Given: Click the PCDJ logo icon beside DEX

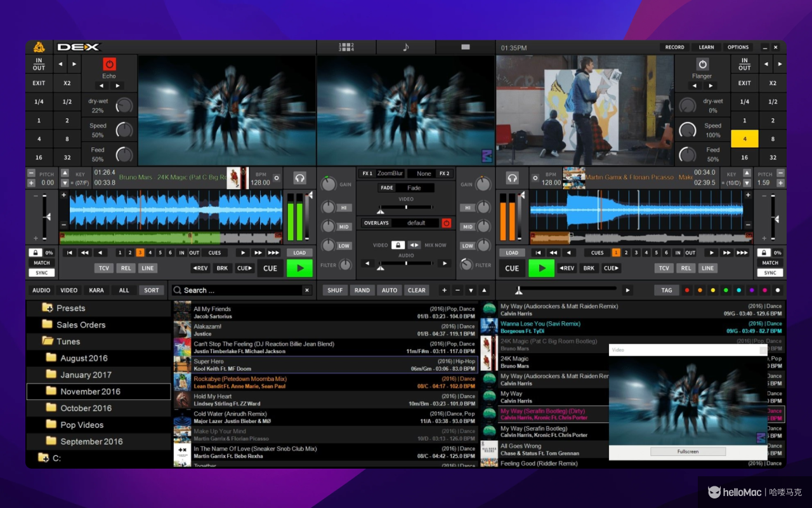Looking at the screenshot, I should pyautogui.click(x=39, y=47).
